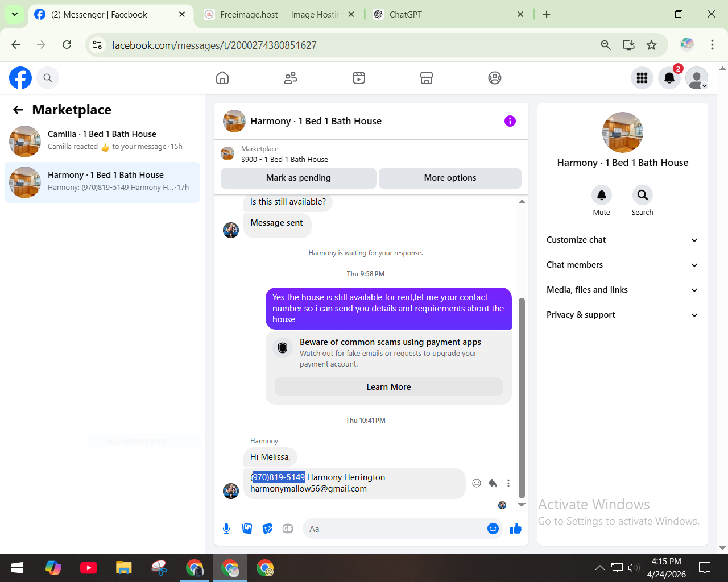Viewport: 728px width, 582px height.
Task: React to Harmony's contact message
Action: 477,483
